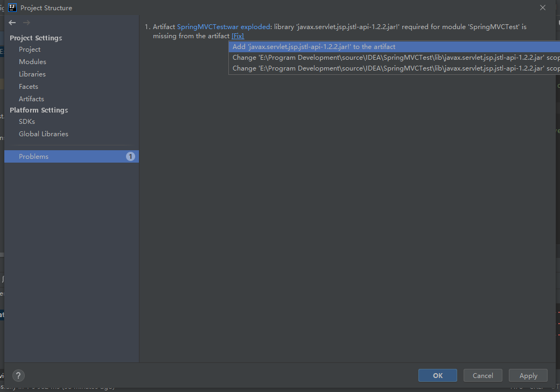Choose the first Change jar scope option
560x392 pixels.
click(x=377, y=57)
